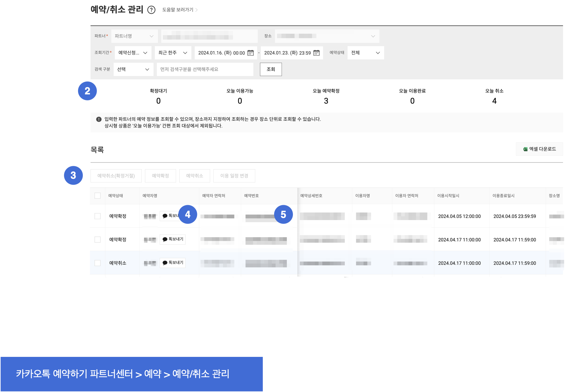Open the start date calendar icon
572x392 pixels.
point(251,53)
